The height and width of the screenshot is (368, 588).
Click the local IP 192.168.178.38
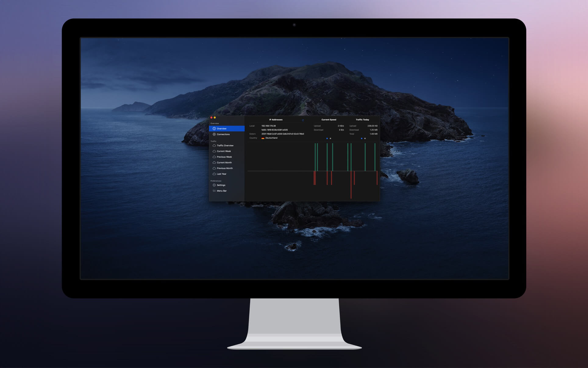pyautogui.click(x=269, y=126)
